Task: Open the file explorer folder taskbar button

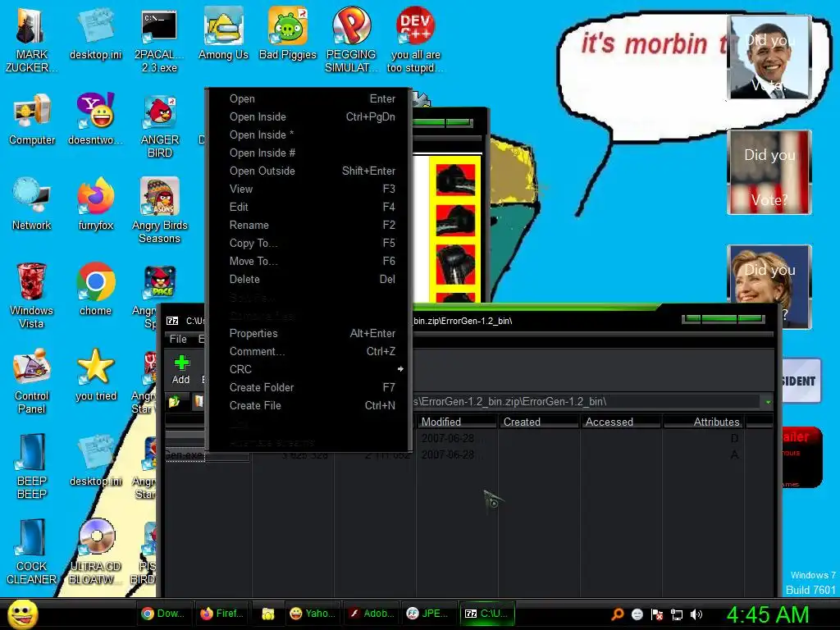Action: click(x=268, y=614)
